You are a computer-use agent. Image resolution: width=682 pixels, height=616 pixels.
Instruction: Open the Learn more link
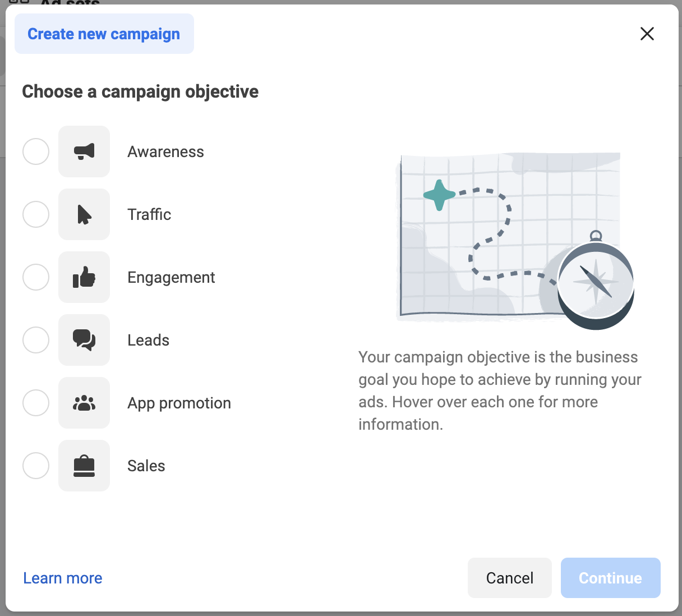click(63, 578)
